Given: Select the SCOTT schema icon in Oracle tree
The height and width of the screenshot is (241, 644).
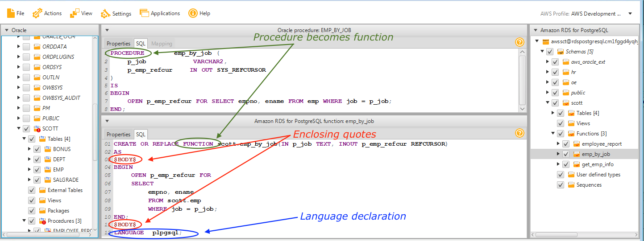Looking at the screenshot, I should (37, 129).
